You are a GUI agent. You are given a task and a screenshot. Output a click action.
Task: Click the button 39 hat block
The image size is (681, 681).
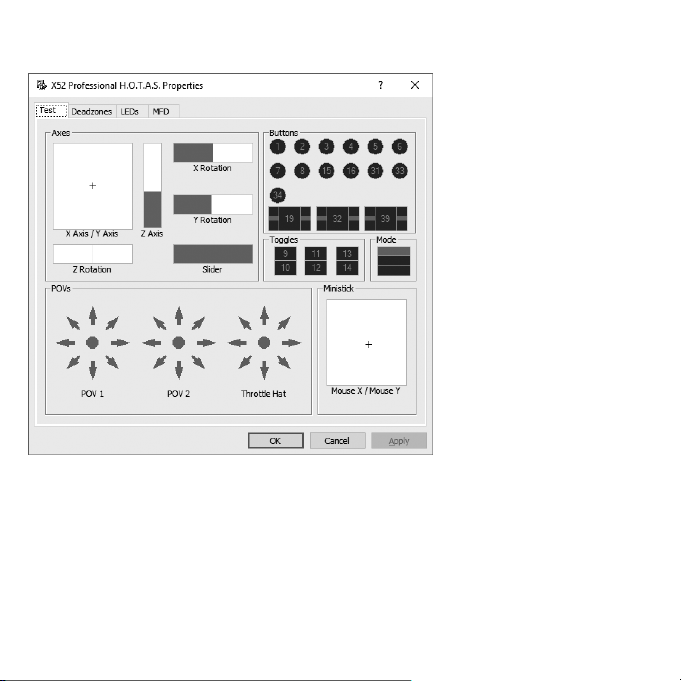pyautogui.click(x=386, y=218)
